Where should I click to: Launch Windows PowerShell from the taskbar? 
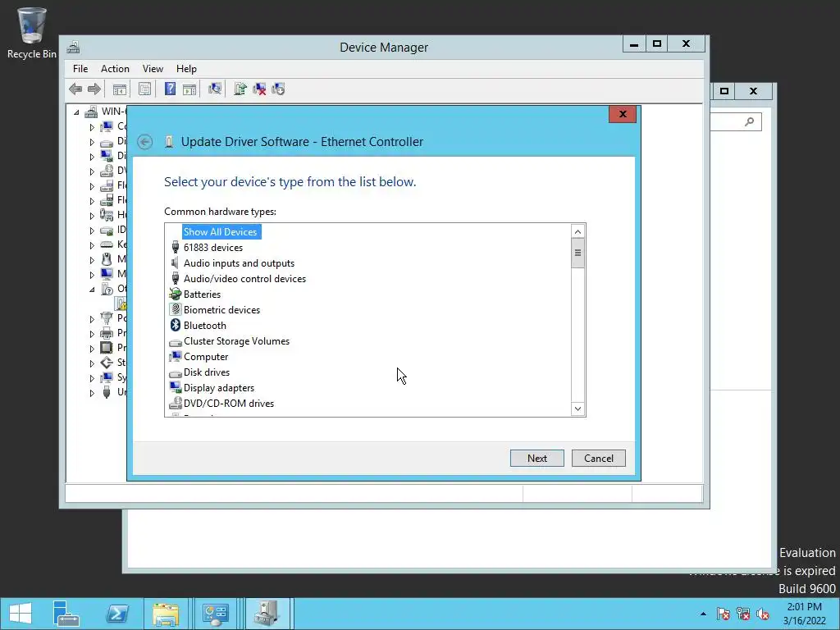coord(116,614)
